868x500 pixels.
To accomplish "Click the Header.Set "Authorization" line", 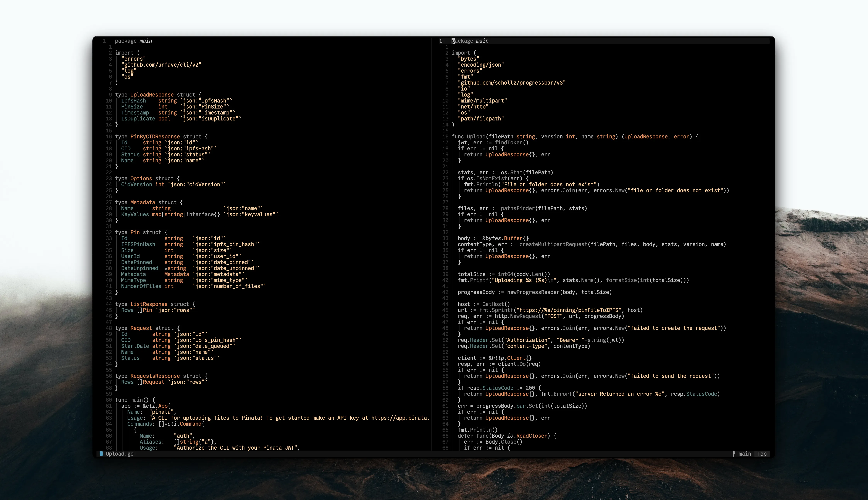I will (x=541, y=340).
